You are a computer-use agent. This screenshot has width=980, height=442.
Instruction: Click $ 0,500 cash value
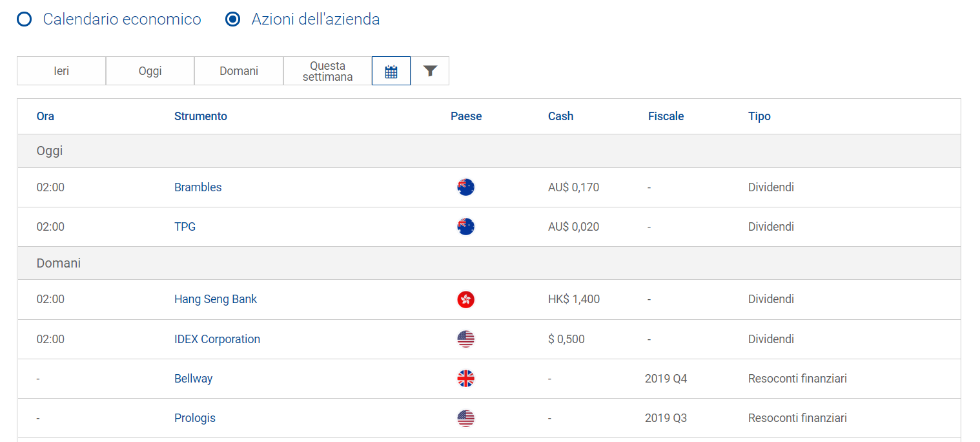(566, 339)
